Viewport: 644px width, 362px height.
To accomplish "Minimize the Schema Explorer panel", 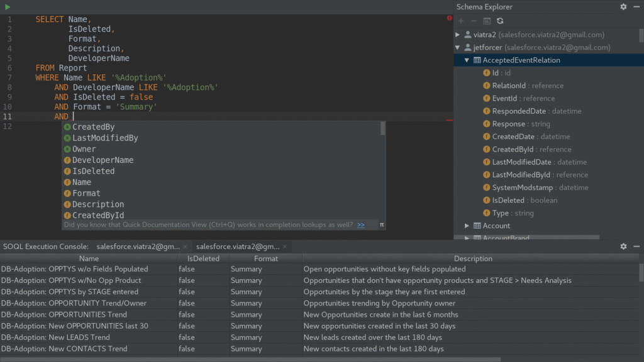I will tap(636, 7).
